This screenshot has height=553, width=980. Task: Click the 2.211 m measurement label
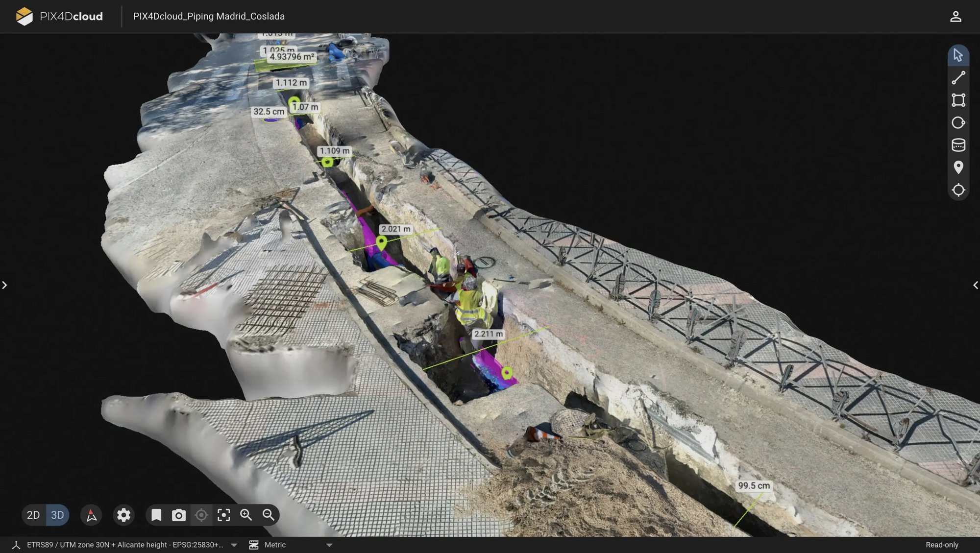coord(488,334)
